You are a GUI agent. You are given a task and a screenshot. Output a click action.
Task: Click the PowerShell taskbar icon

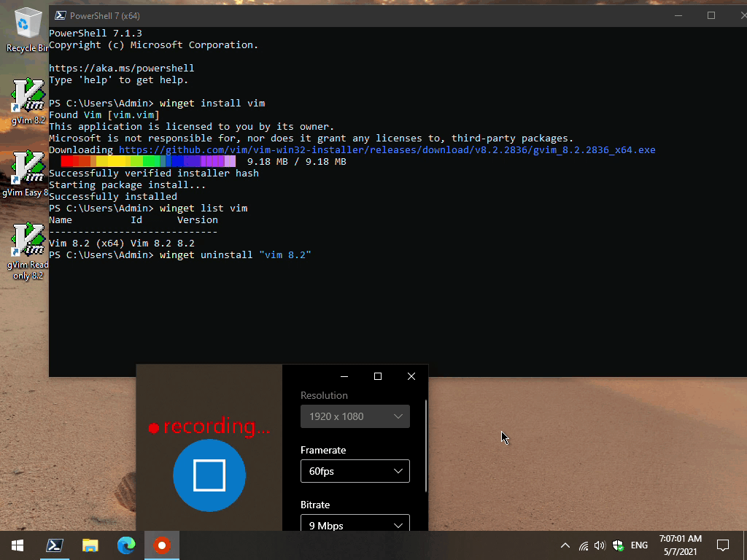pyautogui.click(x=54, y=545)
